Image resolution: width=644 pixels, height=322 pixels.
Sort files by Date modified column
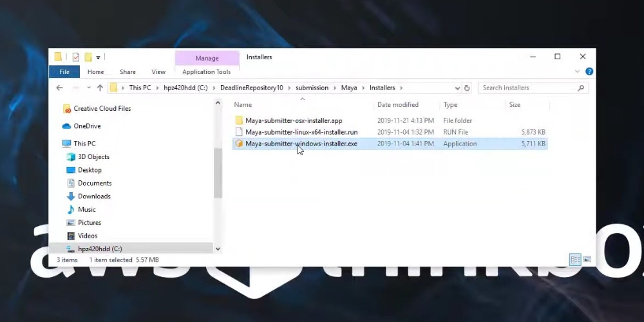pyautogui.click(x=397, y=104)
